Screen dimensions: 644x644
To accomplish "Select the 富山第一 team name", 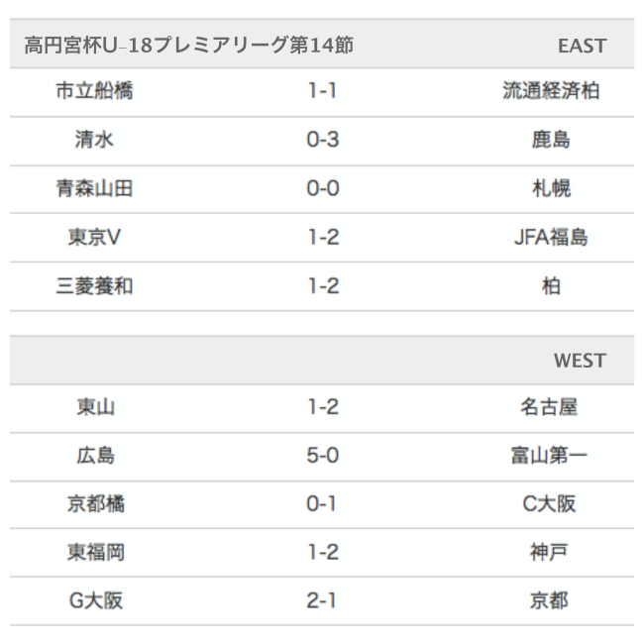I will (551, 456).
